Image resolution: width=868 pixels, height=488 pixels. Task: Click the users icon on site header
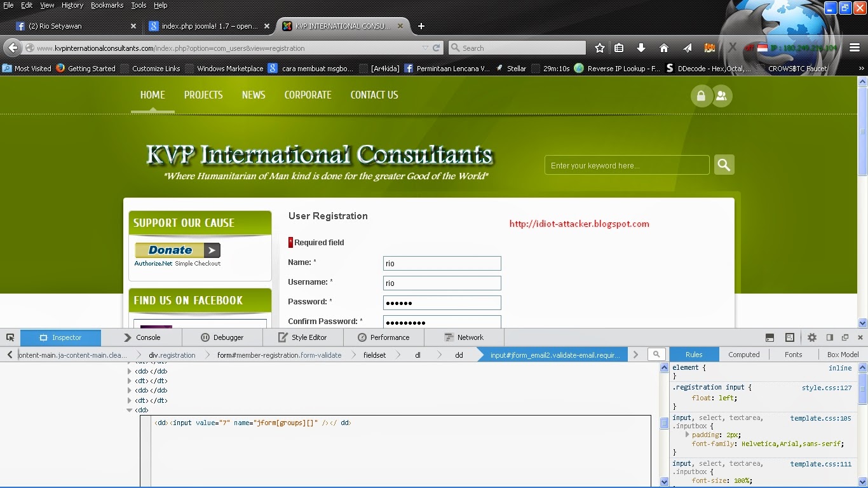(721, 96)
